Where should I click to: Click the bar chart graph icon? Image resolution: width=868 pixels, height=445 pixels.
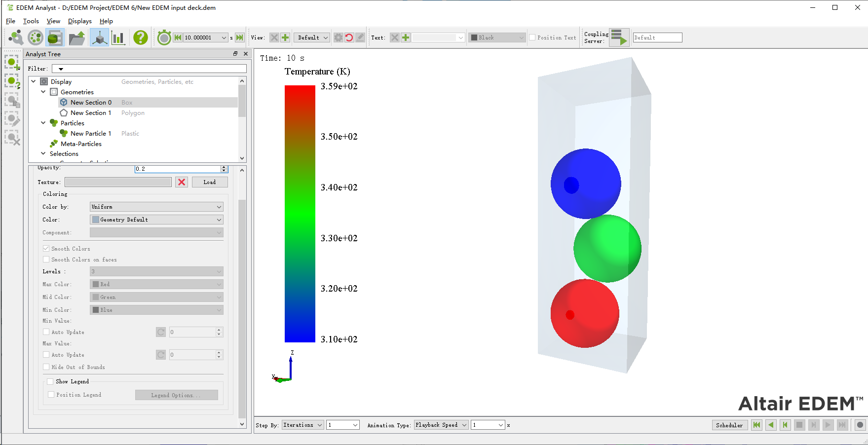pos(118,37)
